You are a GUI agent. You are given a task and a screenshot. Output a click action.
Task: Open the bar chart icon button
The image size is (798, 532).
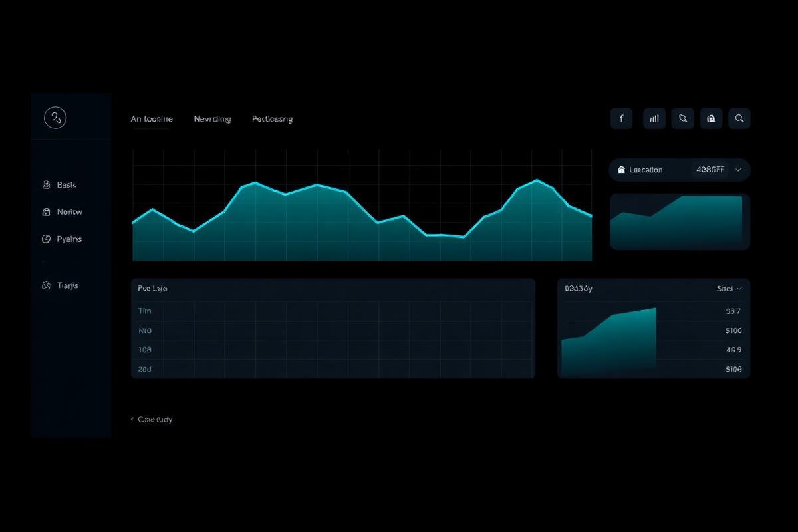click(x=654, y=118)
